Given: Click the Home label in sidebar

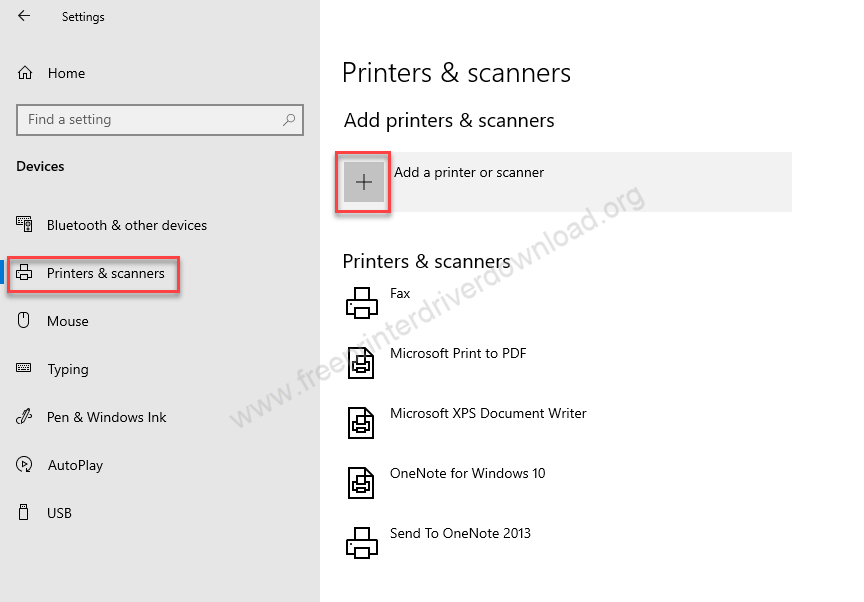Looking at the screenshot, I should point(66,73).
